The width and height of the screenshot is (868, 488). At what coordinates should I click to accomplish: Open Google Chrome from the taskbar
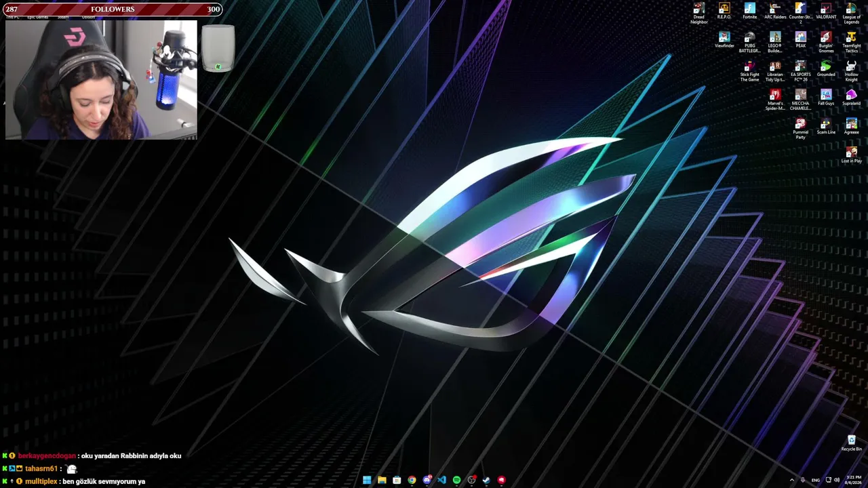tap(412, 480)
